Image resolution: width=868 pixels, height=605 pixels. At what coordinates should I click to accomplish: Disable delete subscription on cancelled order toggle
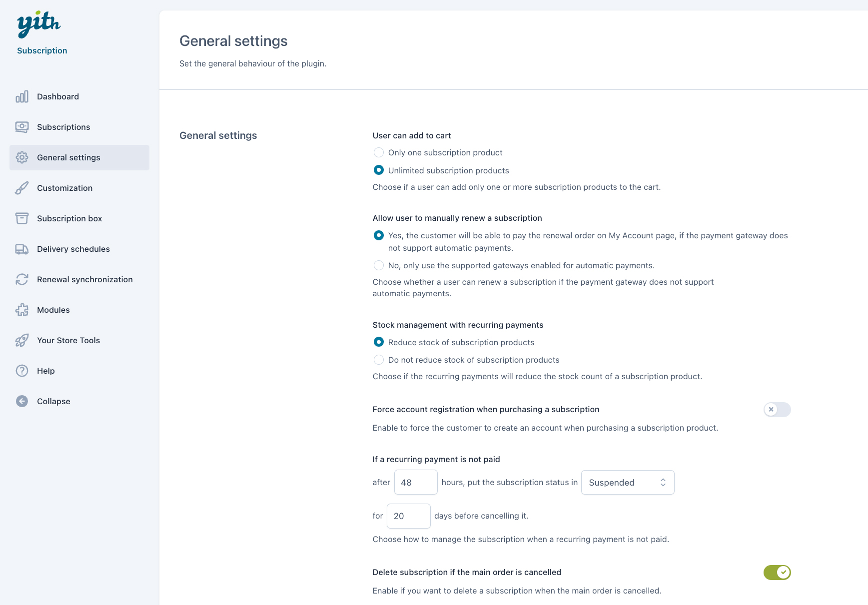click(x=777, y=573)
